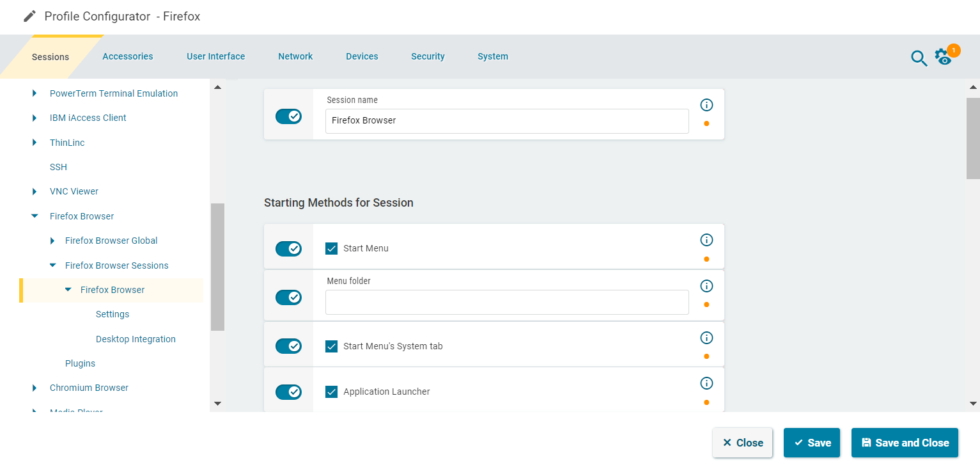Uncheck the Start Menu checkbox

click(331, 248)
